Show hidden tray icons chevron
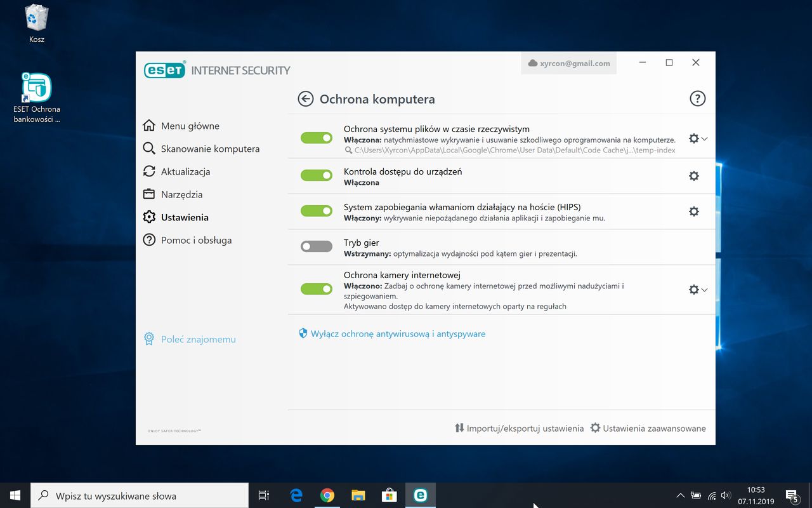This screenshot has height=508, width=812. pyautogui.click(x=680, y=495)
